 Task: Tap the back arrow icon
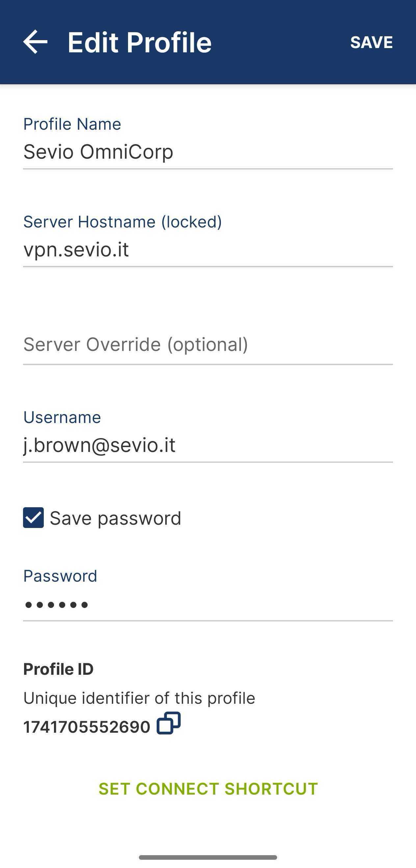tap(35, 42)
